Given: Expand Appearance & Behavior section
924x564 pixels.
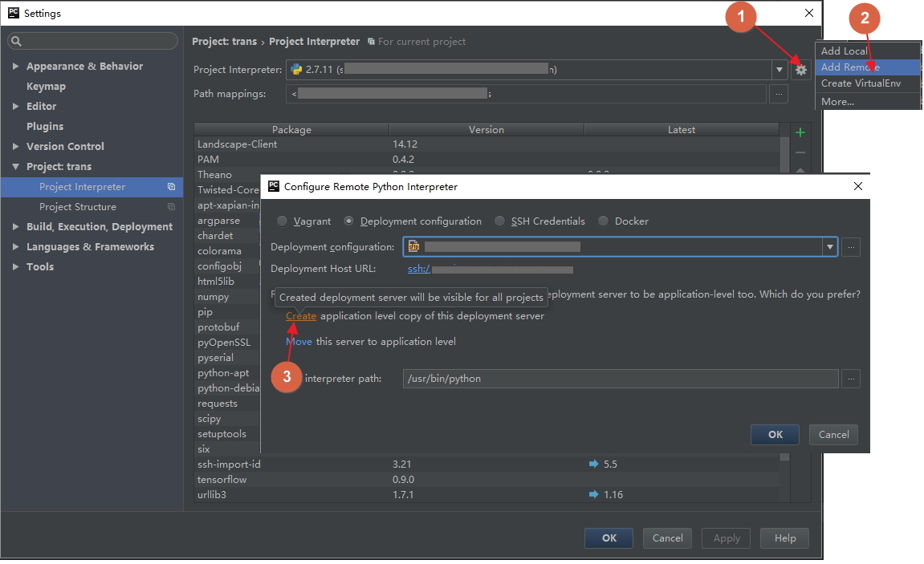Looking at the screenshot, I should point(15,66).
